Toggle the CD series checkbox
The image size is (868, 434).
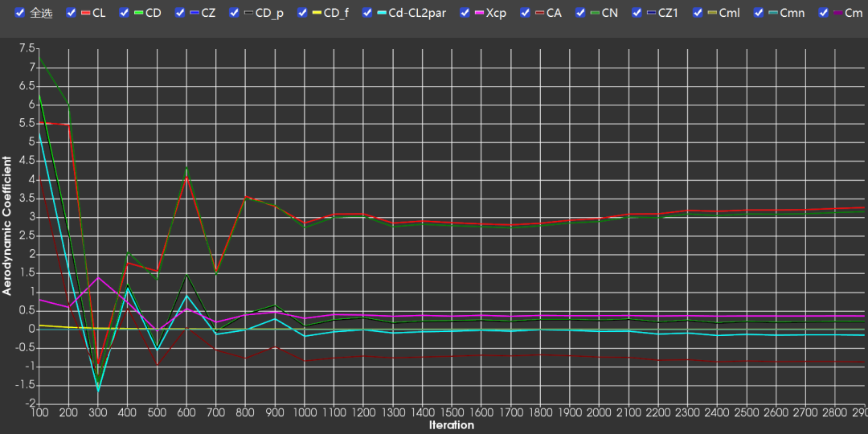pyautogui.click(x=125, y=13)
